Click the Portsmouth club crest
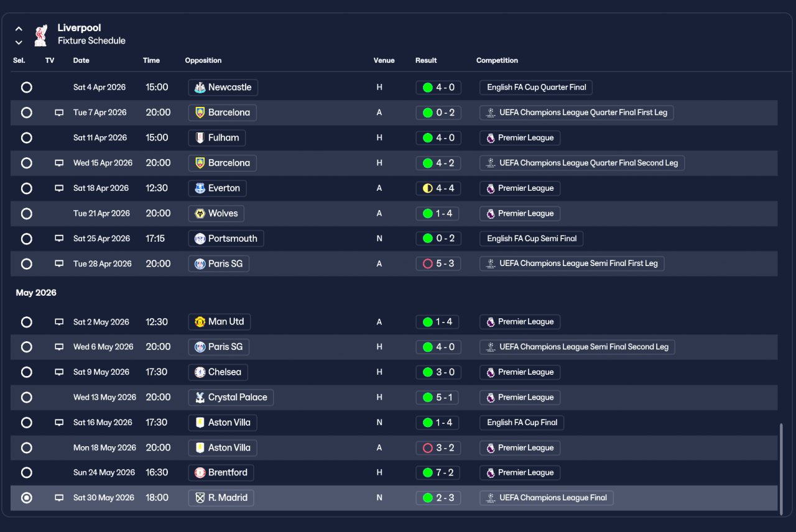This screenshot has height=532, width=796. pos(200,239)
